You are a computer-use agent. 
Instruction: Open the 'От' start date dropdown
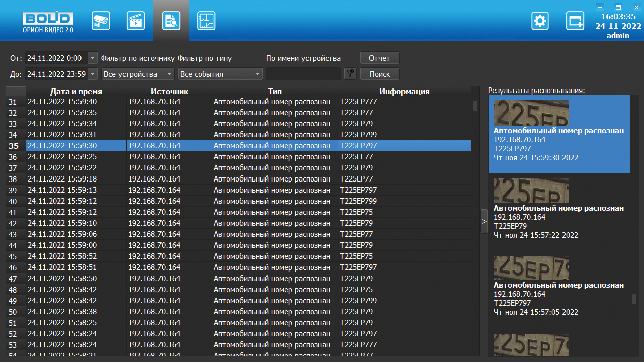click(x=93, y=58)
